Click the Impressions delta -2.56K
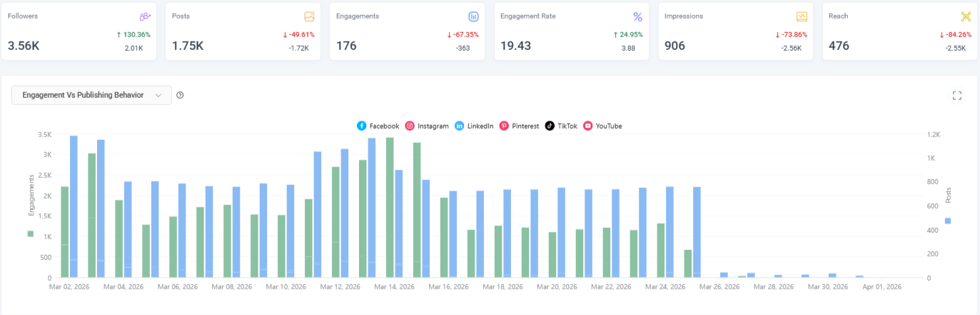Screen dimensions: 980x315 [792, 49]
